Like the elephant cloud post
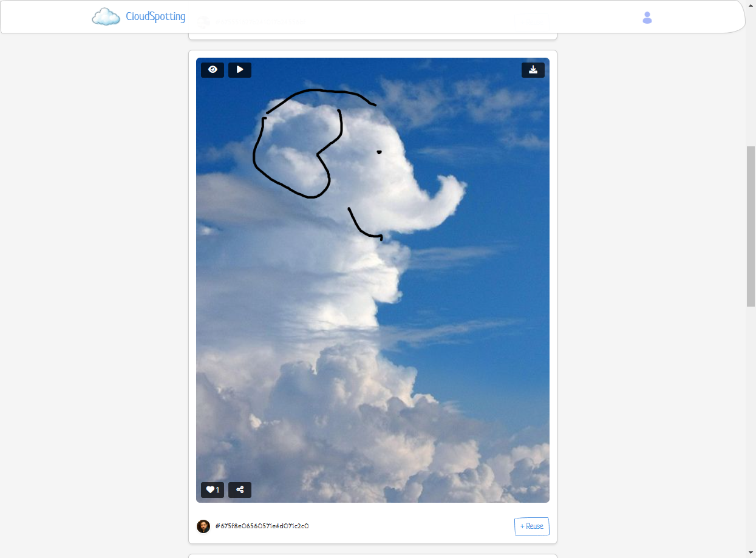The width and height of the screenshot is (756, 558). [213, 490]
